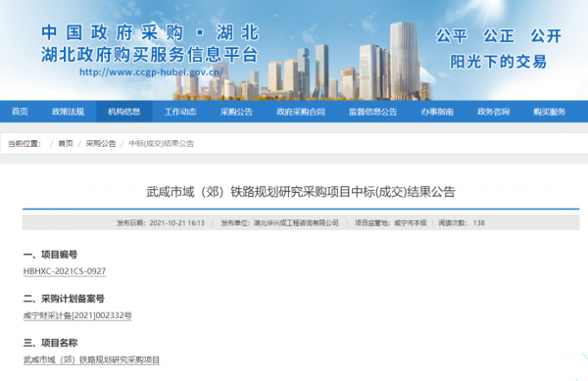Click the 采购公告 breadcrumb link
Viewport: 588px width, 381px height.
[x=101, y=143]
